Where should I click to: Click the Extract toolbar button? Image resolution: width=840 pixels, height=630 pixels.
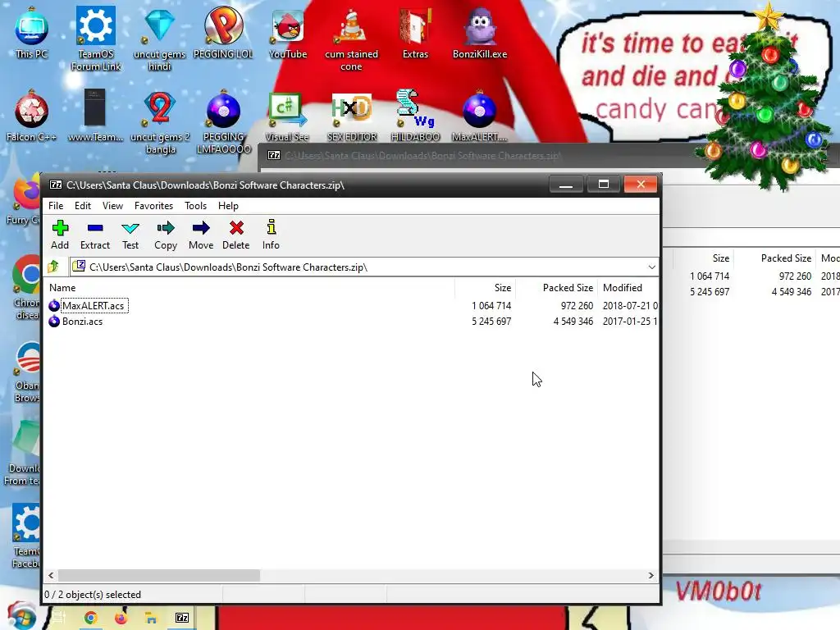pos(95,235)
